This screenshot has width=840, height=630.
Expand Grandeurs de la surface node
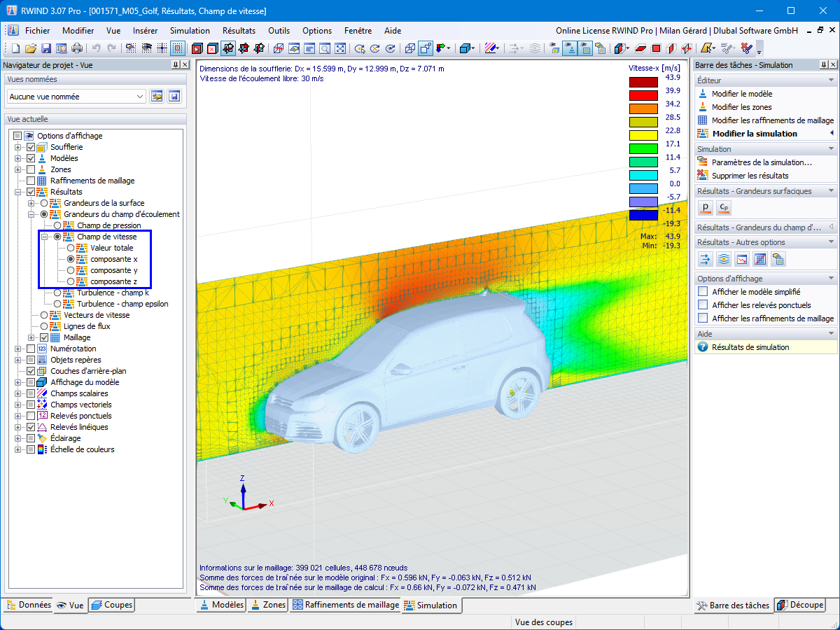[31, 203]
